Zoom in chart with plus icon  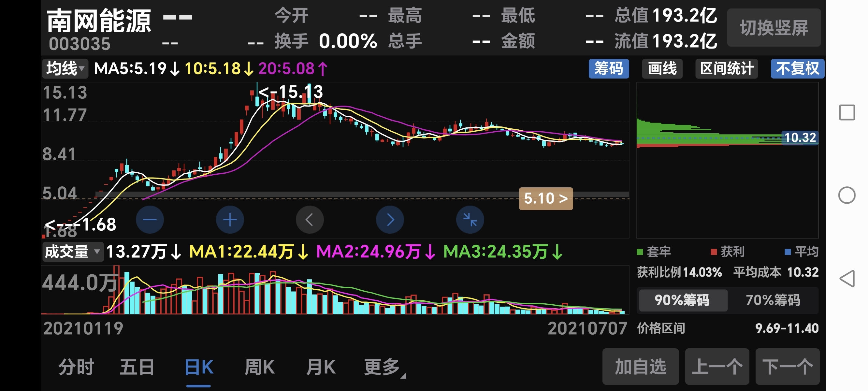point(230,220)
